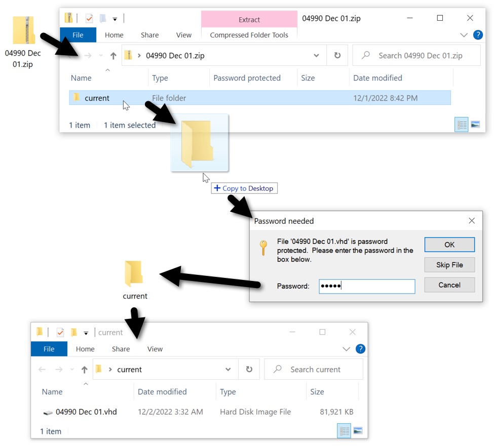
Task: Switch current window to large icons view
Action: (358, 430)
